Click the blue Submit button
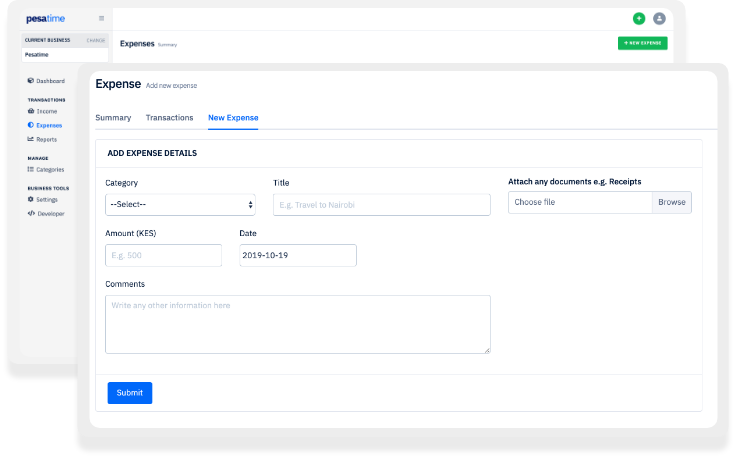 coord(130,393)
